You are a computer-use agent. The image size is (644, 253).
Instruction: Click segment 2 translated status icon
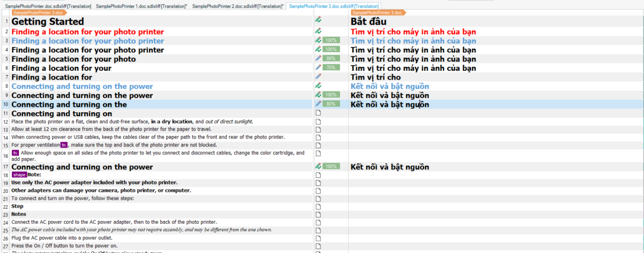pyautogui.click(x=318, y=31)
